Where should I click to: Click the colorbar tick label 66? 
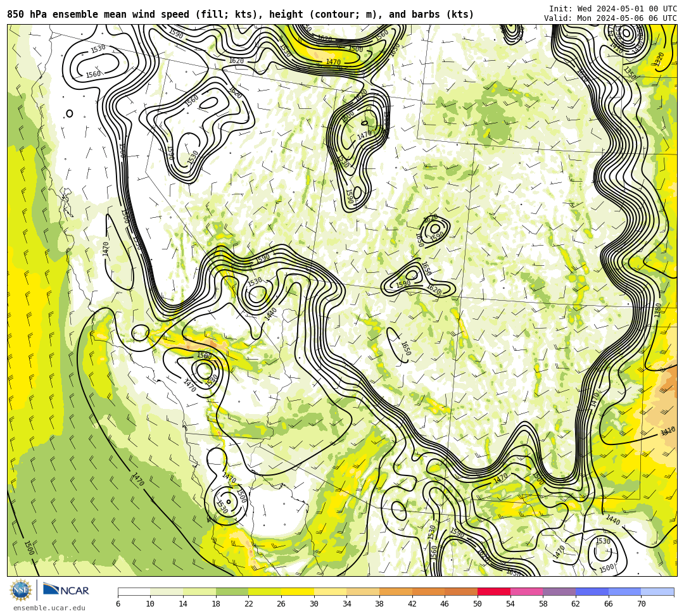click(x=609, y=604)
